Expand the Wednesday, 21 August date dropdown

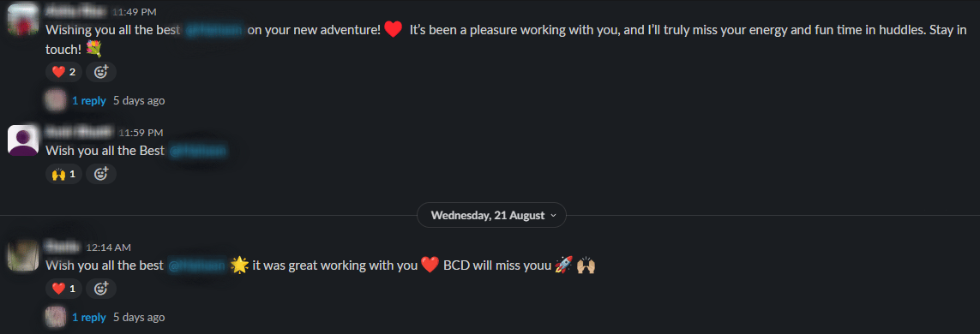click(491, 215)
